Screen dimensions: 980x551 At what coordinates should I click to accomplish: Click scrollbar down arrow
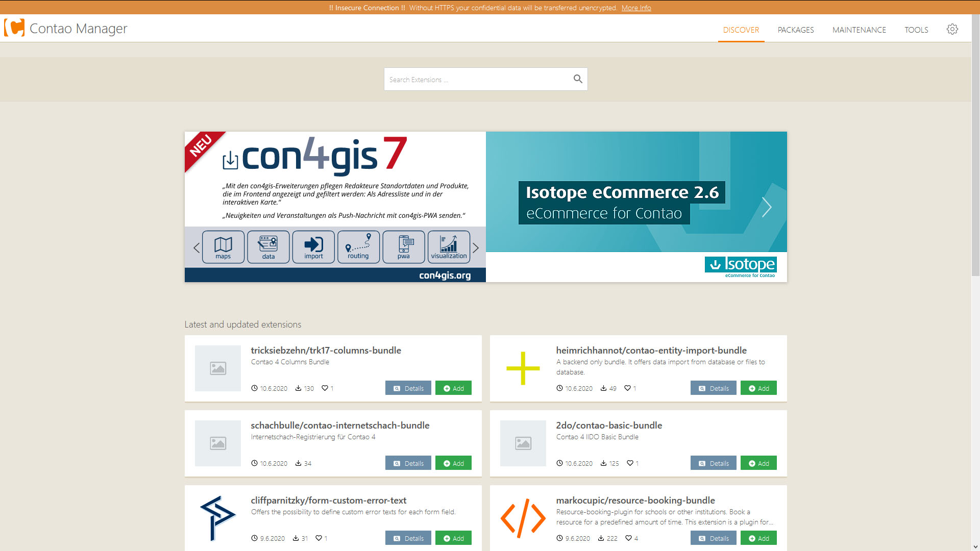pos(975,547)
